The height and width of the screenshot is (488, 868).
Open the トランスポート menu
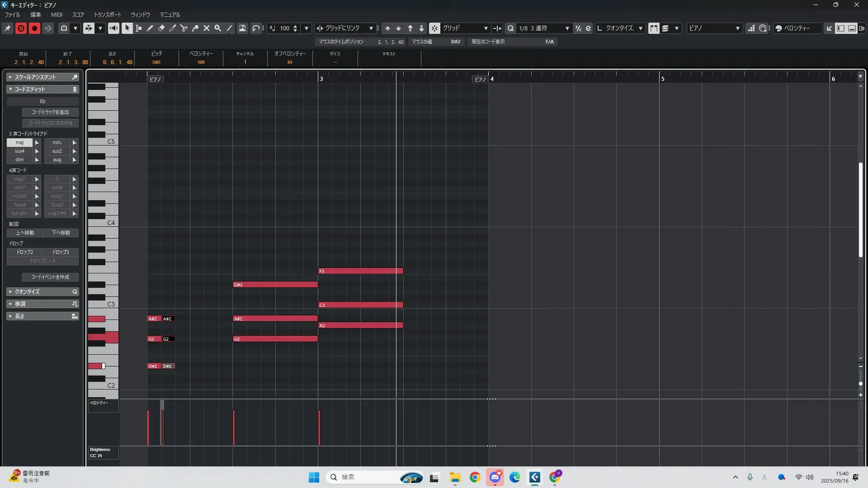click(108, 14)
